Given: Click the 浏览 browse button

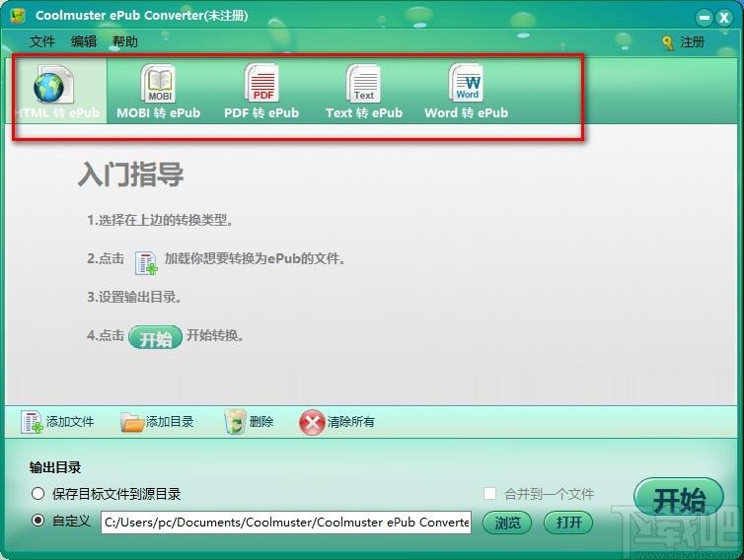Looking at the screenshot, I should (x=507, y=523).
